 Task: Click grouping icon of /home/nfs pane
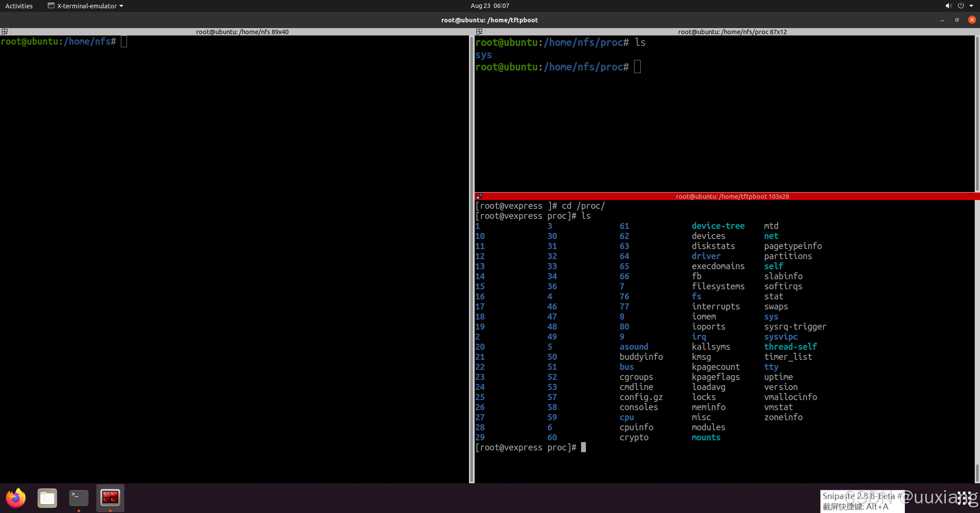tap(4, 32)
